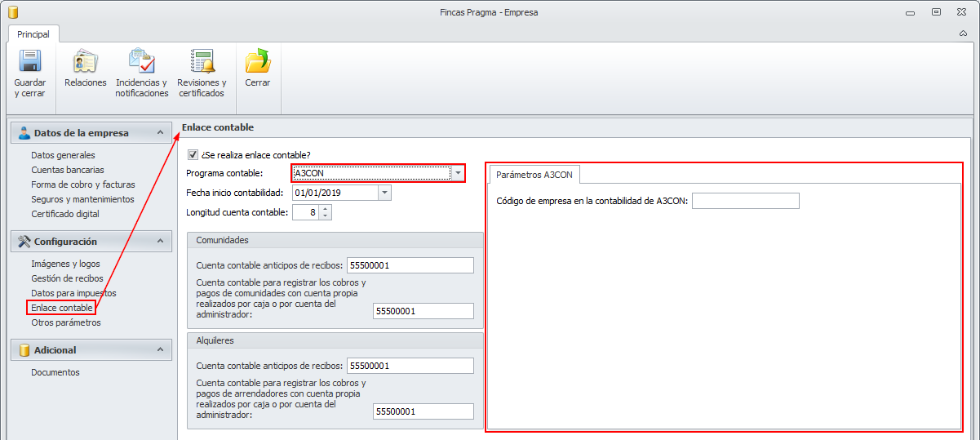The height and width of the screenshot is (440, 980).
Task: Click the Guardar y cerrar floppy disk icon
Action: point(30,61)
